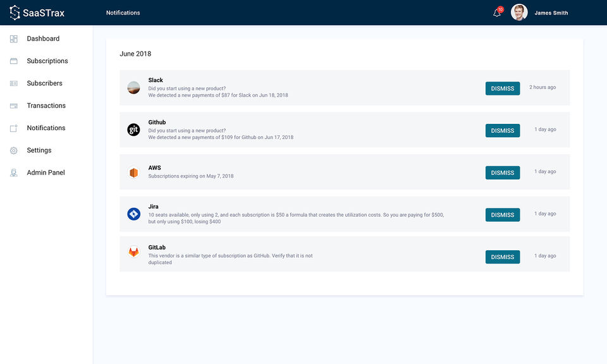This screenshot has height=364, width=607.
Task: Click the June 2018 heading
Action: 135,54
